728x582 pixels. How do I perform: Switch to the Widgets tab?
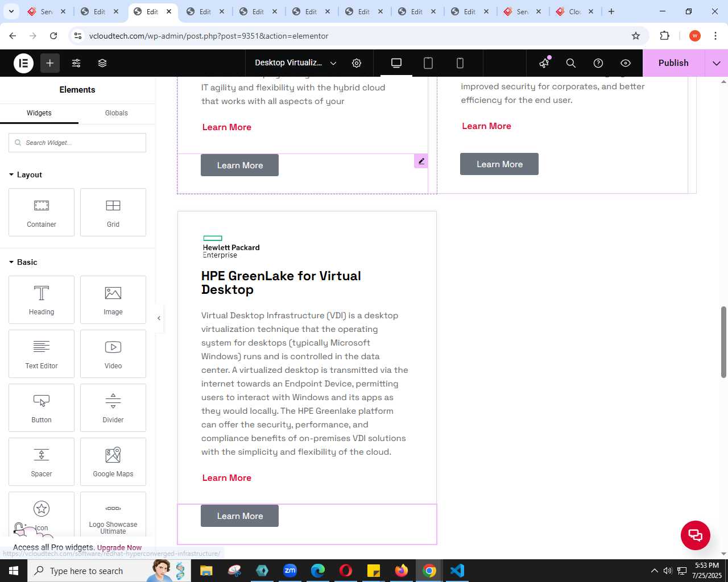pos(39,113)
